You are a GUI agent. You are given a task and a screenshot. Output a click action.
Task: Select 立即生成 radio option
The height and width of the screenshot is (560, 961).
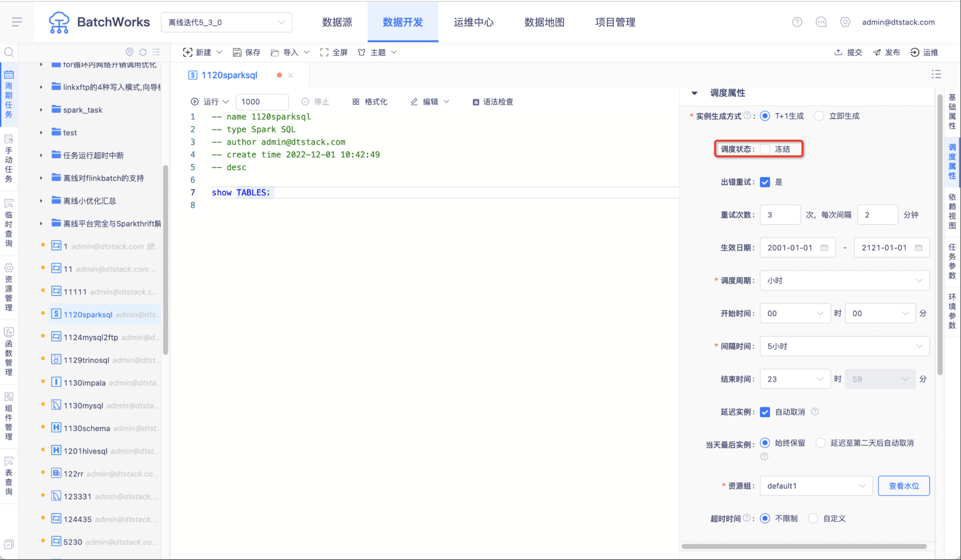pyautogui.click(x=819, y=116)
